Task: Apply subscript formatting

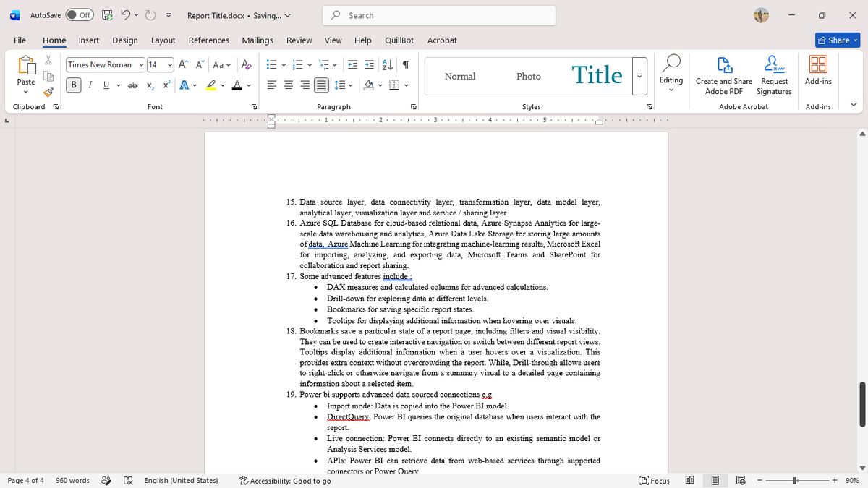Action: click(150, 85)
